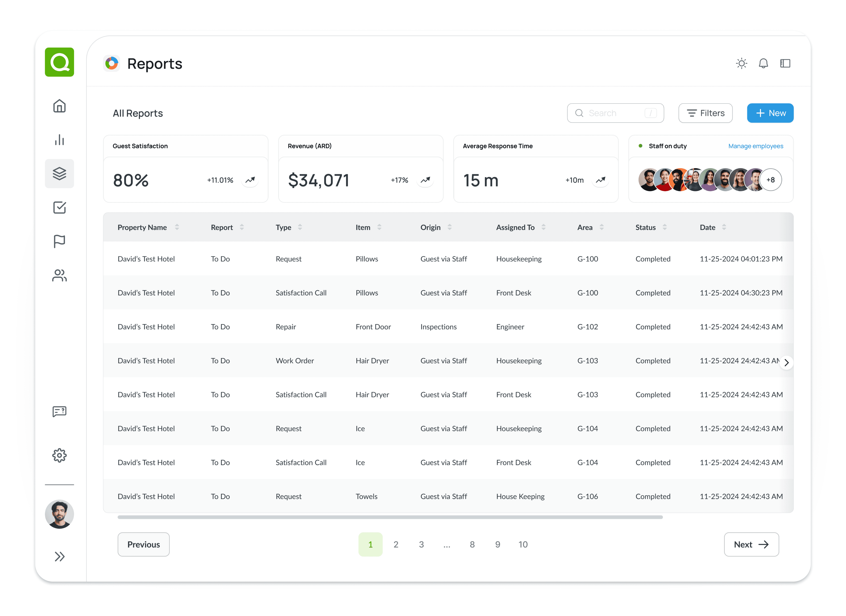This screenshot has width=846, height=616.
Task: Open the users/people sidebar icon
Action: pyautogui.click(x=59, y=275)
